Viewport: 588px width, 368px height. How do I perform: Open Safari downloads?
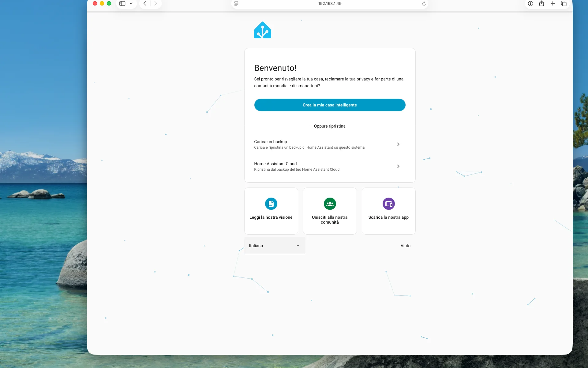coord(530,4)
